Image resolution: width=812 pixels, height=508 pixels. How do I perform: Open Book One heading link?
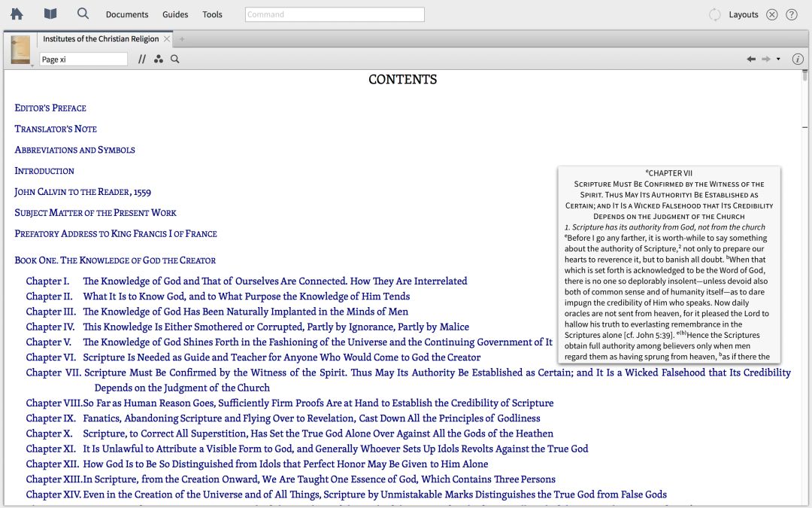coord(115,260)
